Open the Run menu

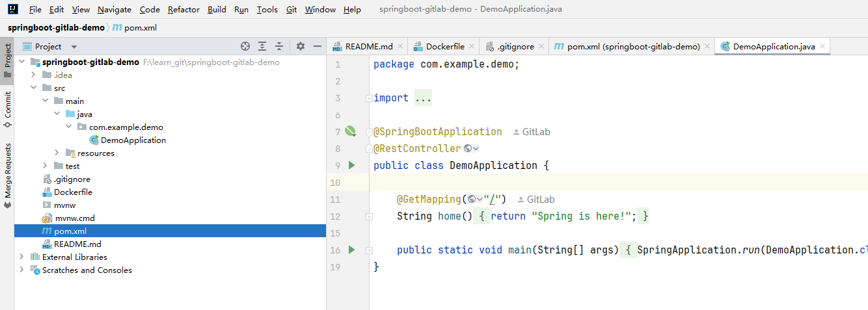pyautogui.click(x=241, y=10)
